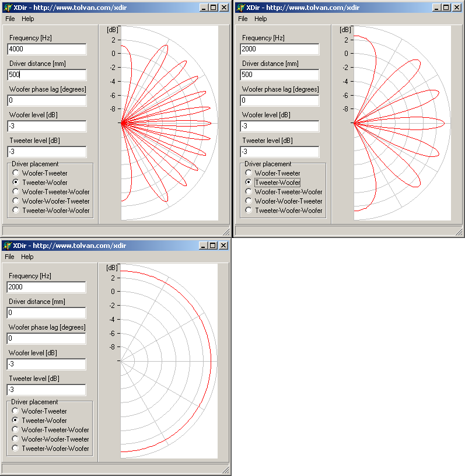The width and height of the screenshot is (465, 476).
Task: Click Woofer phase lag field in the top-right window
Action: pos(279,100)
